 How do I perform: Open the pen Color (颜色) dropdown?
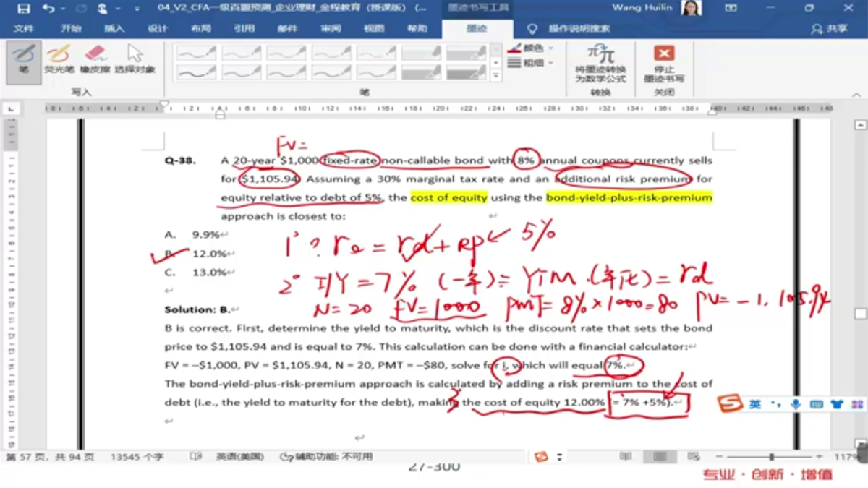(x=531, y=48)
